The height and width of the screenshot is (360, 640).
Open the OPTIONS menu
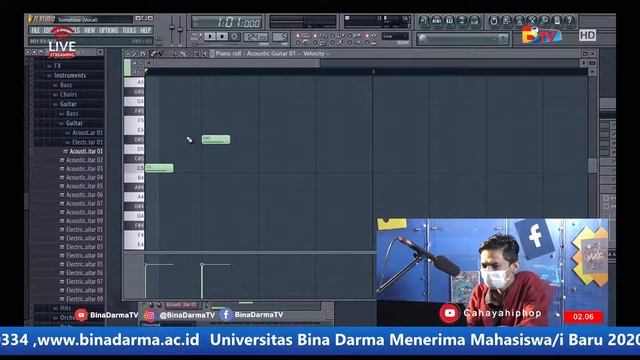click(108, 30)
